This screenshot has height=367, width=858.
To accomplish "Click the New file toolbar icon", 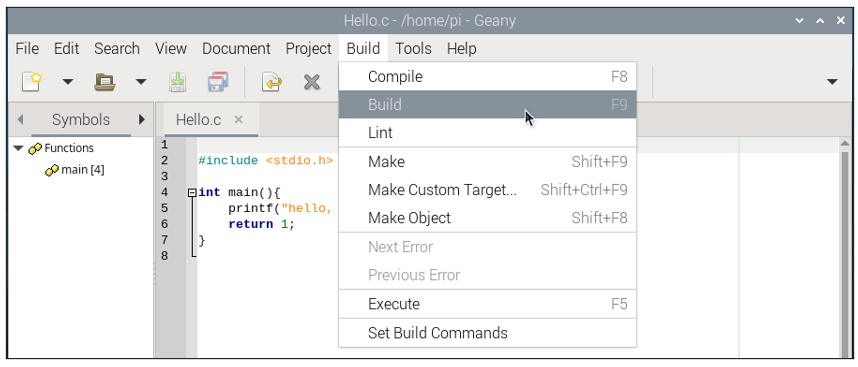I will (32, 82).
